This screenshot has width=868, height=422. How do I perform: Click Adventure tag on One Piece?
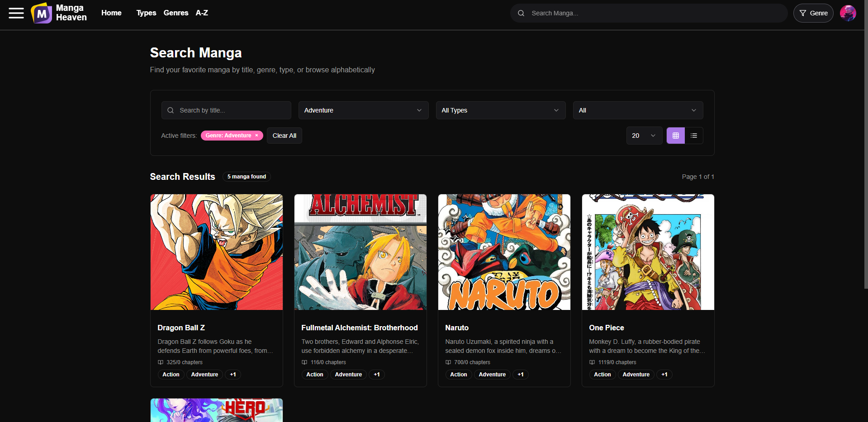[636, 375]
